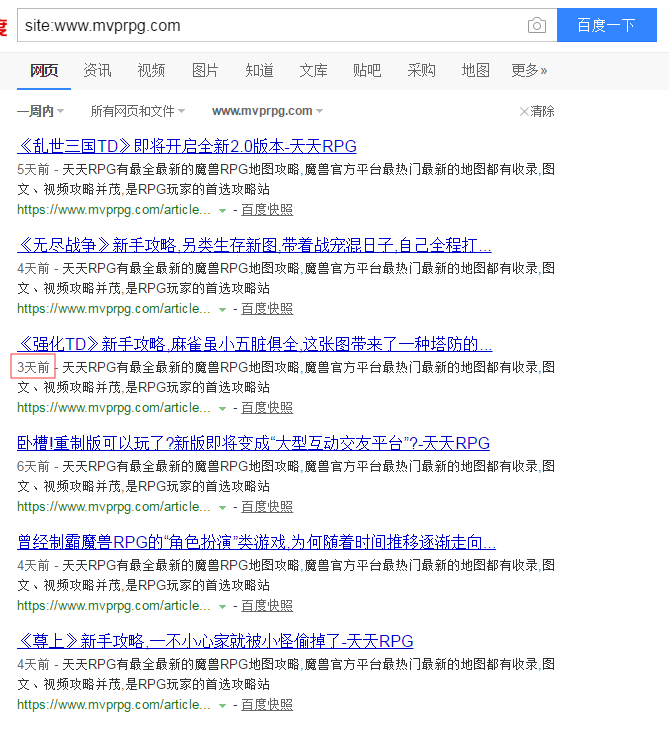
Task: Click the 百度一下 search button
Action: tap(607, 25)
